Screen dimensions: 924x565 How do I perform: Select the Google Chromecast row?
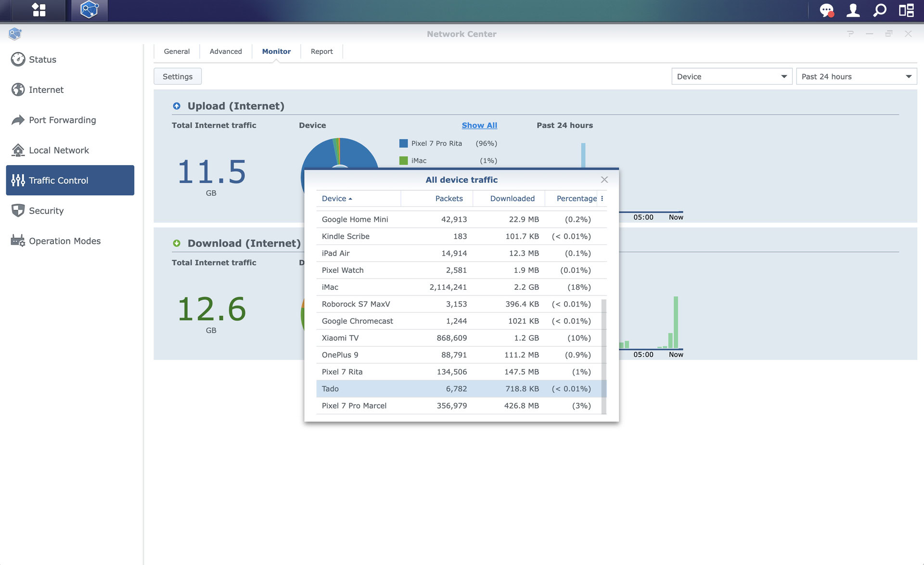[x=459, y=321]
